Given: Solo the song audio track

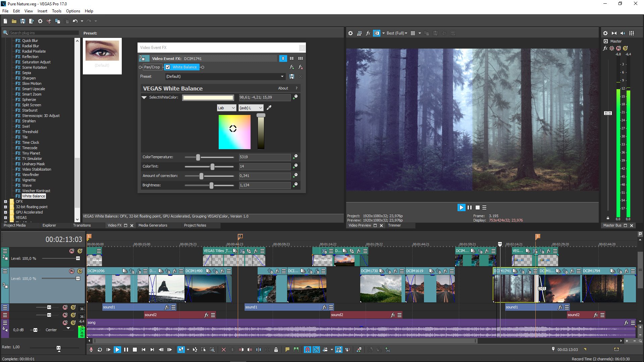Looking at the screenshot, I should coord(73,322).
